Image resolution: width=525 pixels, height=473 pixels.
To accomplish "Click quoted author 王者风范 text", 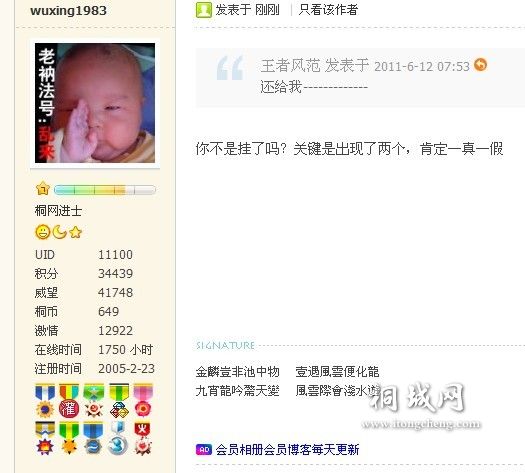I will (x=290, y=66).
